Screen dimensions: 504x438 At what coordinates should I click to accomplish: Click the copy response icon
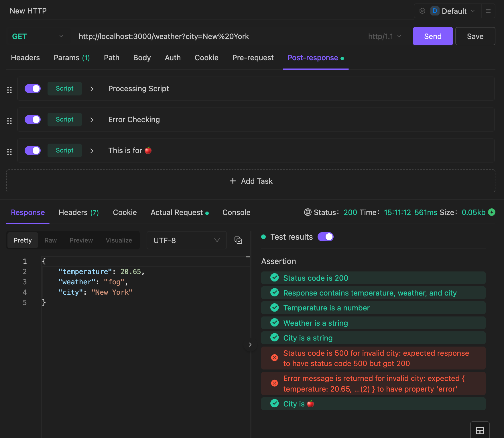[238, 240]
